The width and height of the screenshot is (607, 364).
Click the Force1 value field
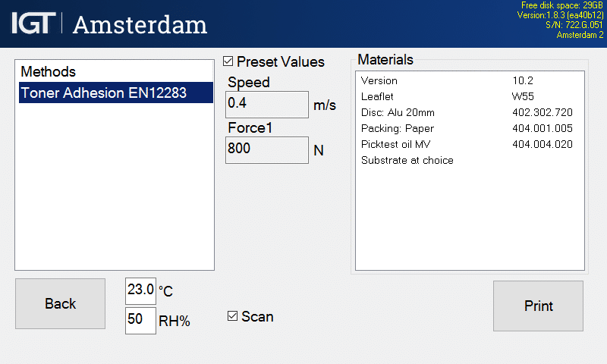pyautogui.click(x=267, y=149)
